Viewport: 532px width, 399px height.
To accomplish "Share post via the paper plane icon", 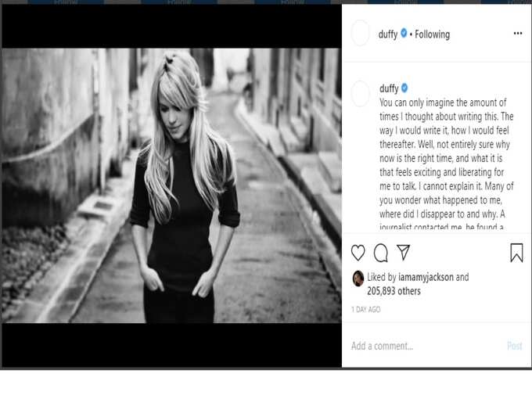I will 404,253.
